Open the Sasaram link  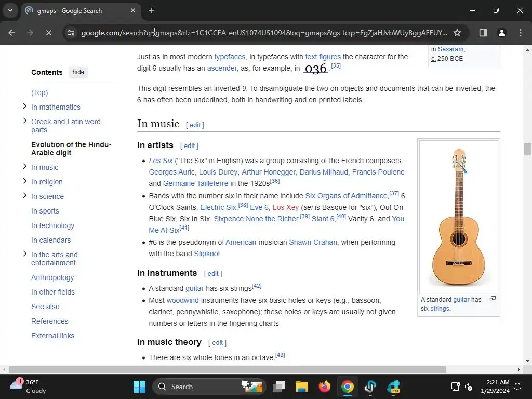450,49
